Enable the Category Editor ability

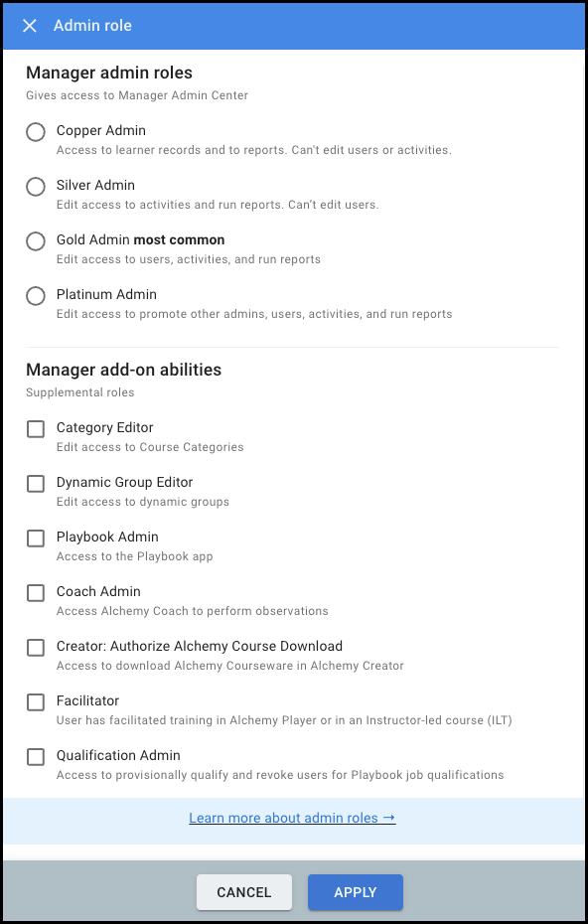(35, 428)
